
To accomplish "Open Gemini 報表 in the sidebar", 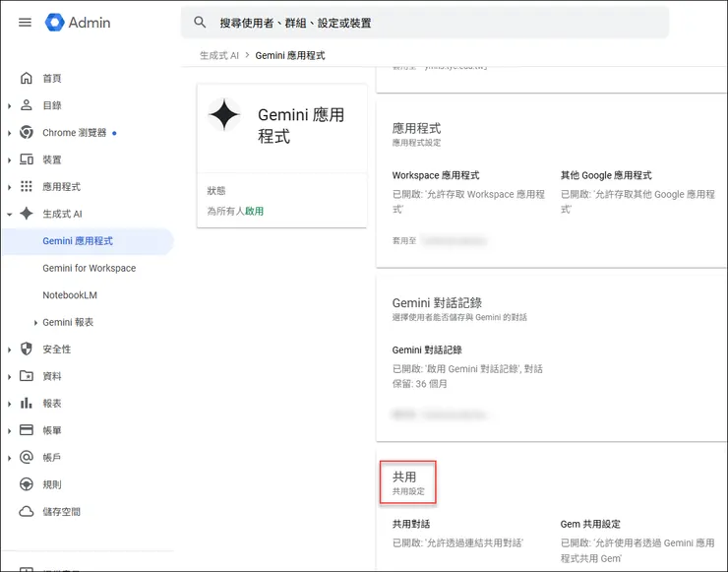I will [68, 322].
